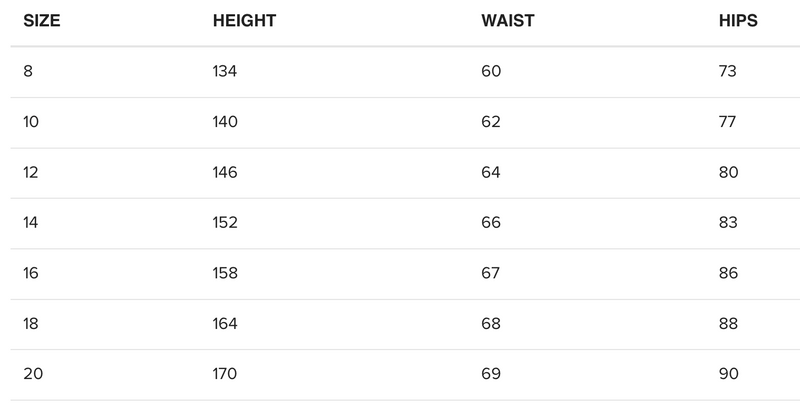Screen dimensions: 800x407
Task: Click hips value 73
Action: click(x=727, y=72)
